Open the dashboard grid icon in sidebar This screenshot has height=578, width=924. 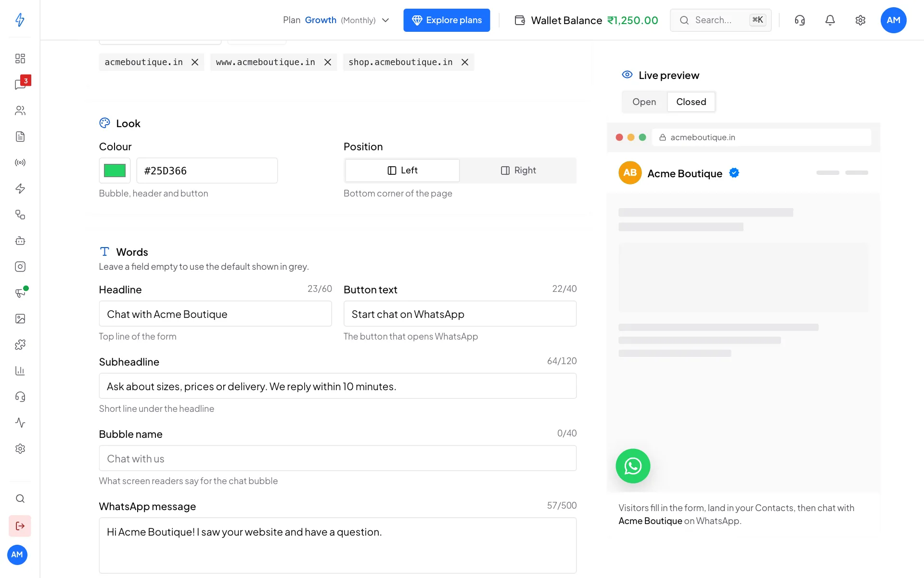tap(20, 58)
